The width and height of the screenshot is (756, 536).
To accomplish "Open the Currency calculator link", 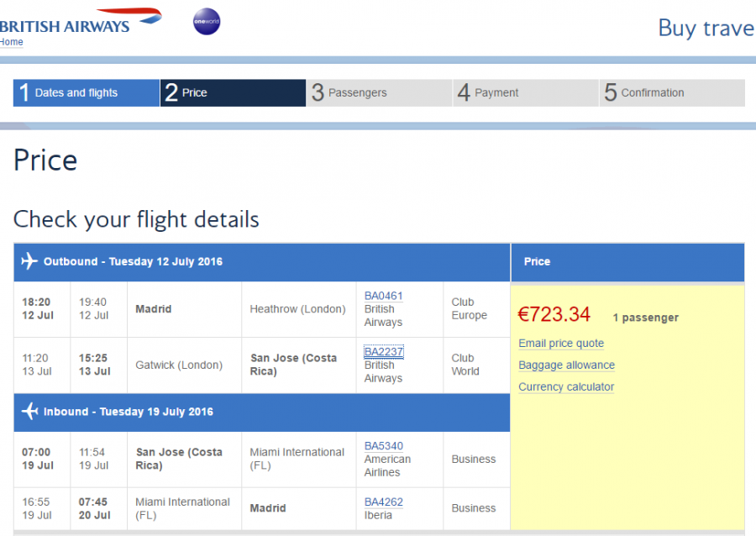I will point(566,387).
